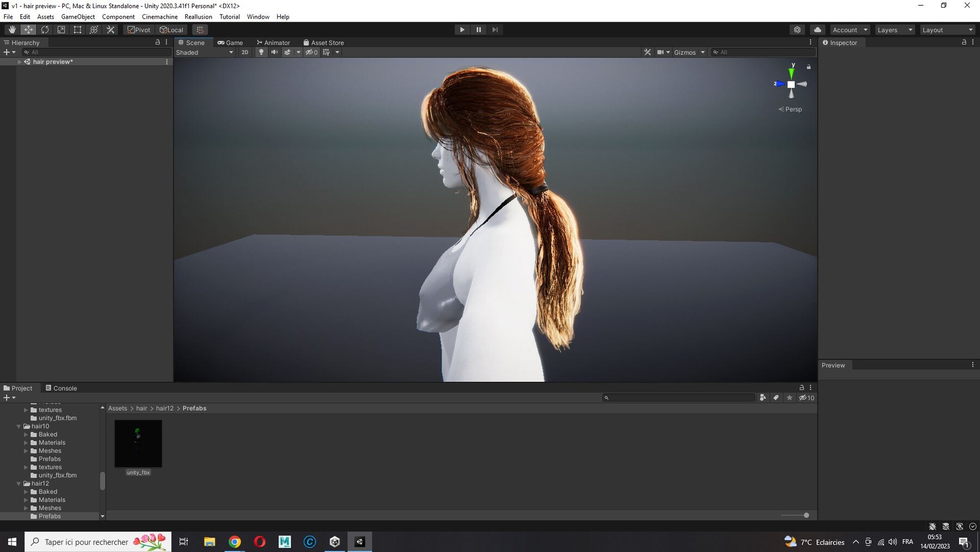Lock the Inspector panel
The image size is (980, 552).
(964, 42)
